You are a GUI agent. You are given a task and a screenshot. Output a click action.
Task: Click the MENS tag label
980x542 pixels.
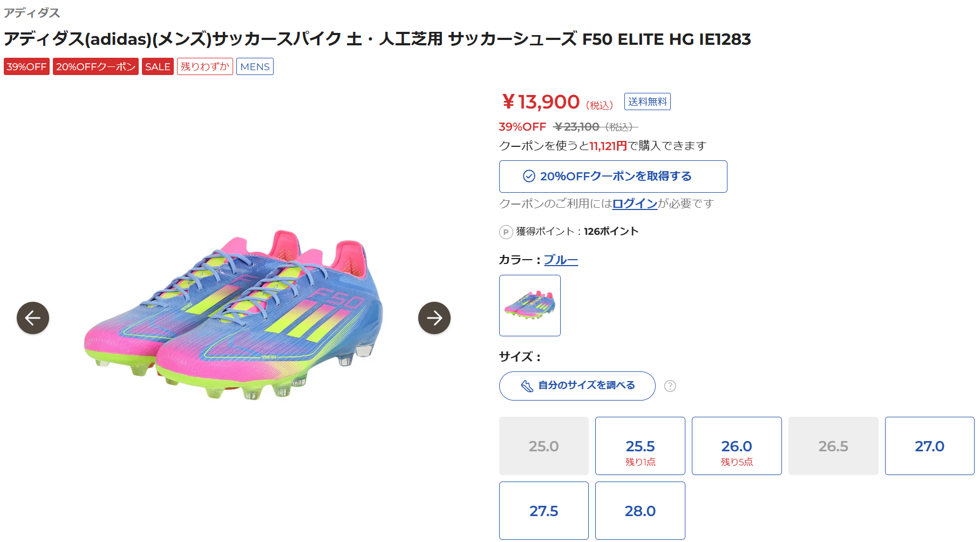(255, 66)
